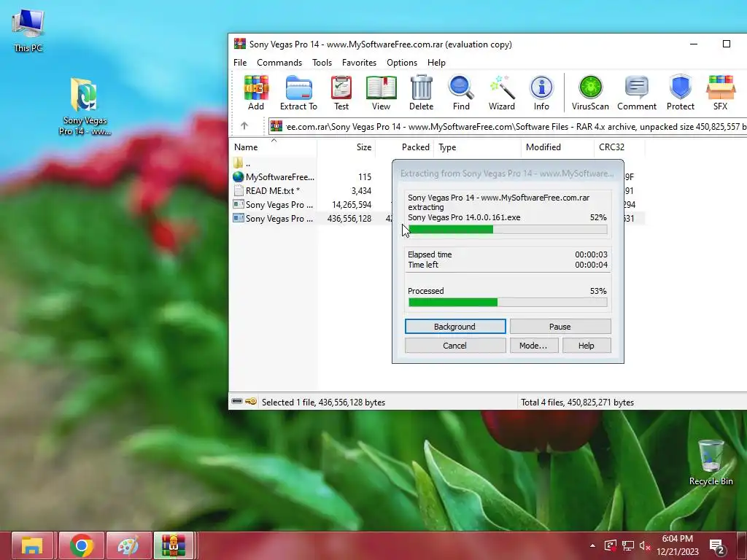The height and width of the screenshot is (560, 747).
Task: Select the Recycle Bin desktop icon
Action: [x=711, y=462]
